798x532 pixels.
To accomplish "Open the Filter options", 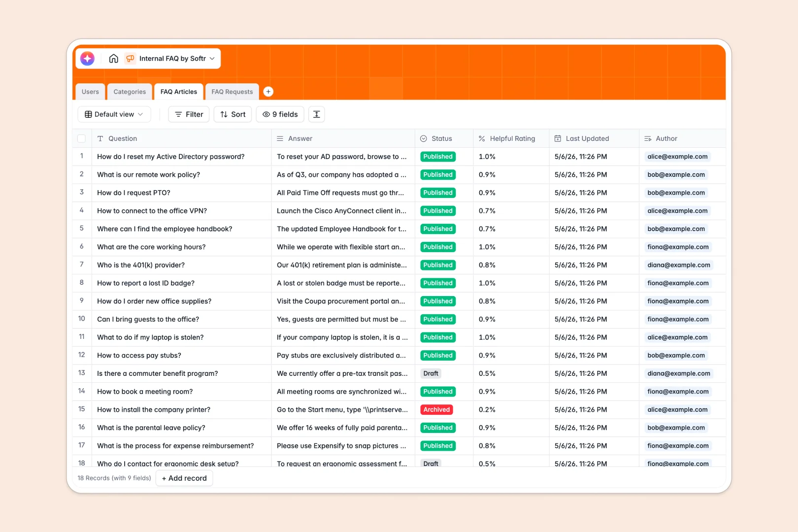I will point(189,114).
